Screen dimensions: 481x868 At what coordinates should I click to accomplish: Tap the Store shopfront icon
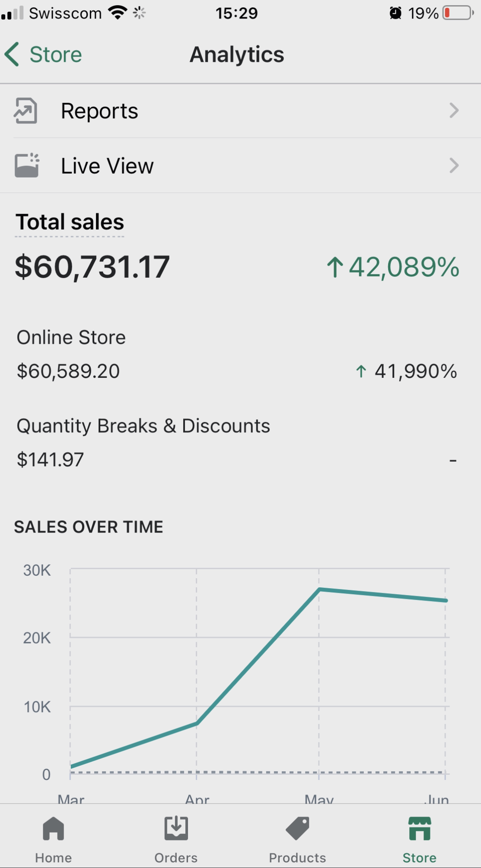click(419, 828)
